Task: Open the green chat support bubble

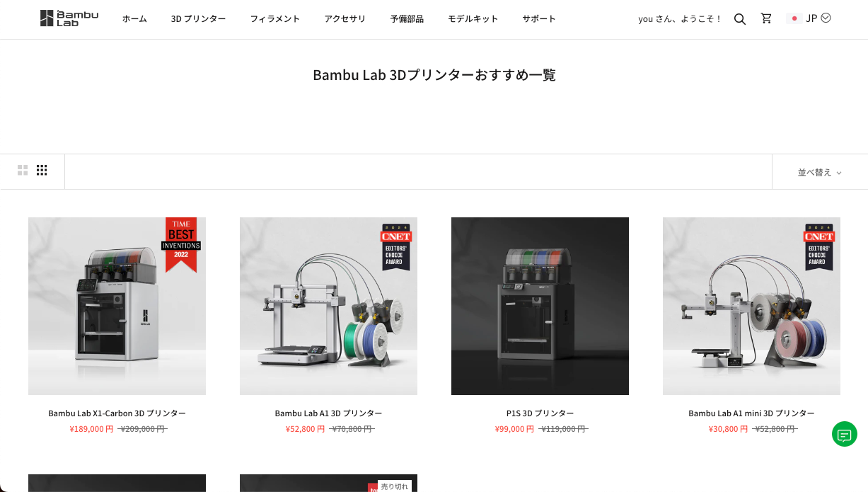Action: (x=844, y=434)
